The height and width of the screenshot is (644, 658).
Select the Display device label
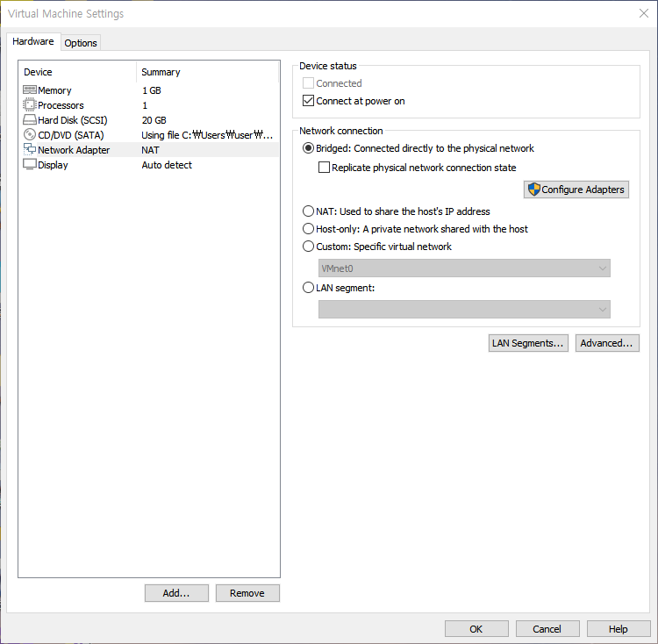[x=53, y=165]
